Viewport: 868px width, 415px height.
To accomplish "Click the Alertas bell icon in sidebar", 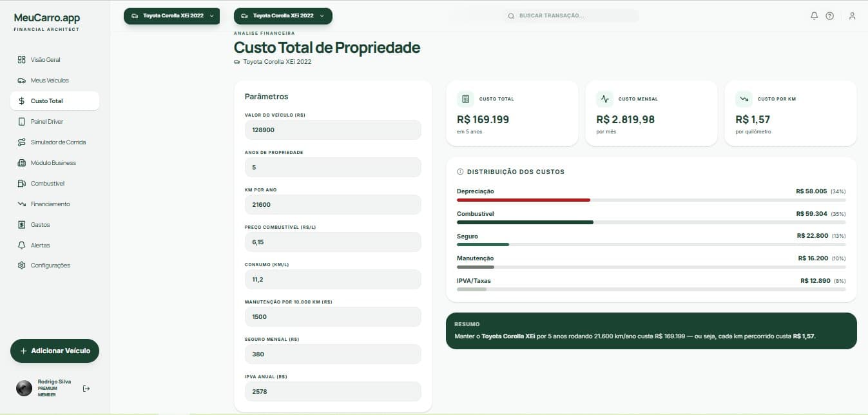I will [21, 246].
